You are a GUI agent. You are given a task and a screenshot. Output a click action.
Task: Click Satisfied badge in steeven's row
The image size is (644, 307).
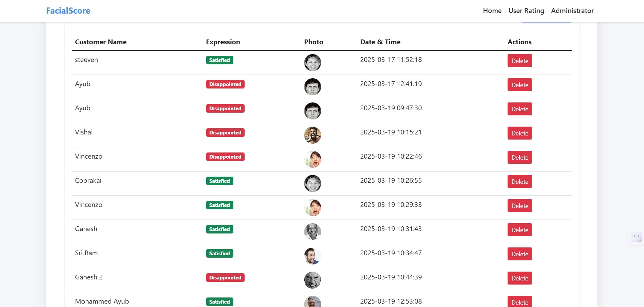coord(219,60)
